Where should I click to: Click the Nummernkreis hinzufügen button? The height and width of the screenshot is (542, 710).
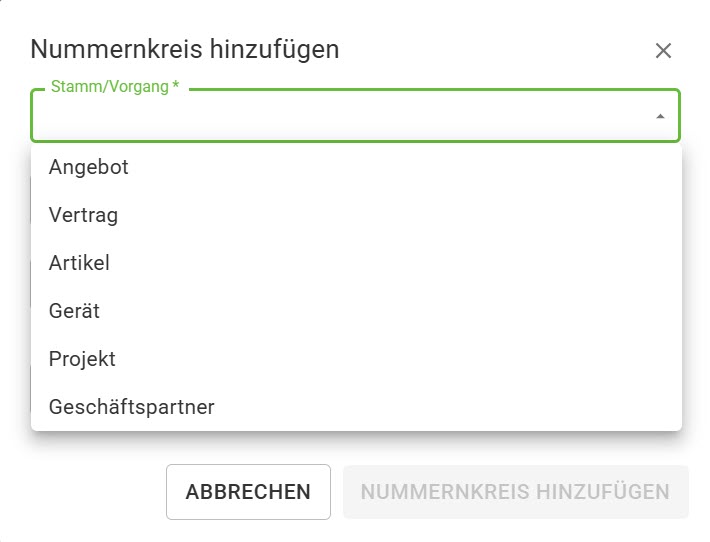(515, 492)
